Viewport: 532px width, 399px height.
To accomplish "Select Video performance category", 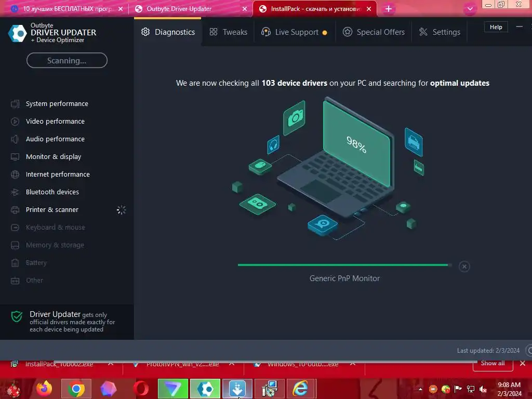I will (x=55, y=121).
